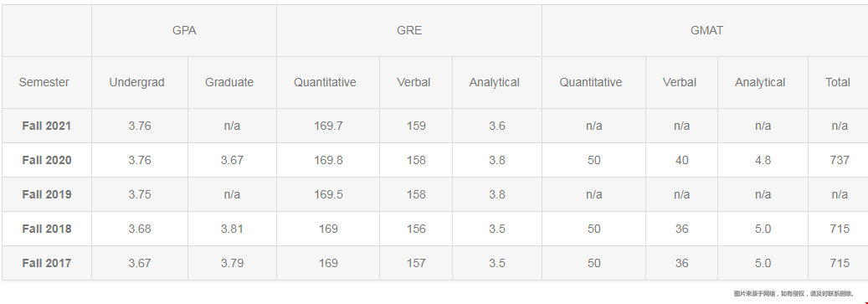Select the Fall 2019 row label

(47, 194)
